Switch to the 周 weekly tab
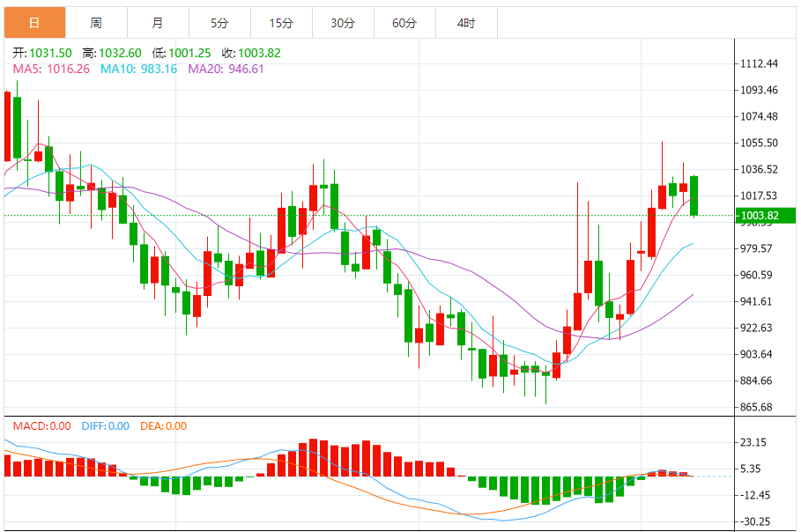 pos(97,23)
